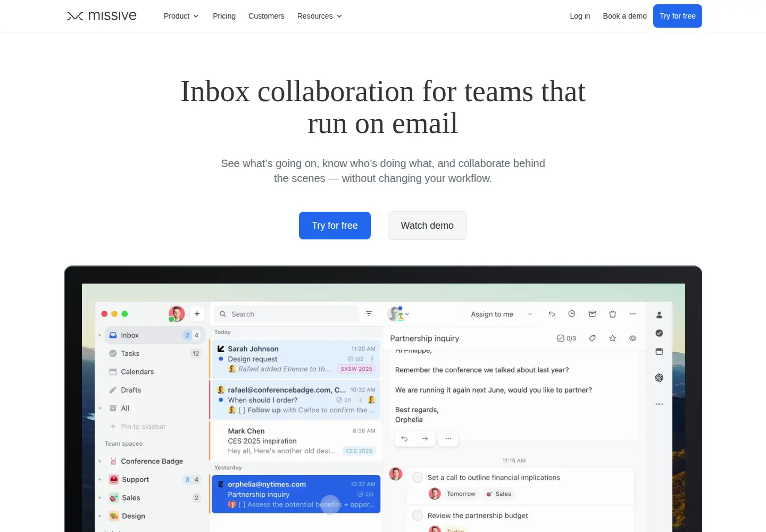This screenshot has height=532, width=766.
Task: Click the three-dots icon in right sidebar
Action: [x=659, y=404]
